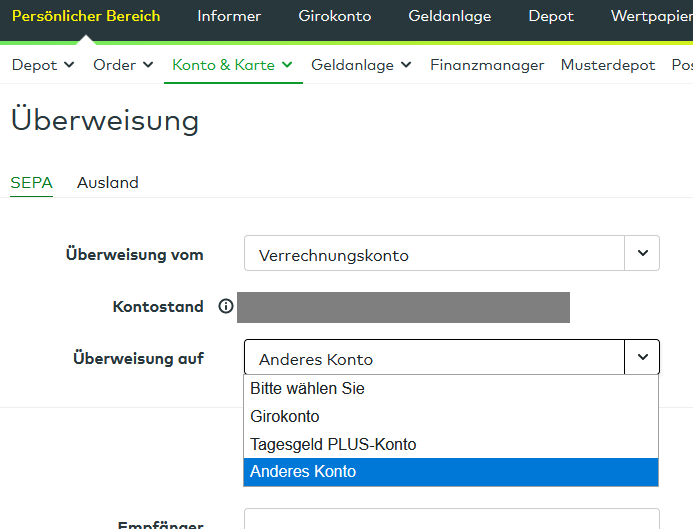Open the top bar Depot item

click(551, 16)
